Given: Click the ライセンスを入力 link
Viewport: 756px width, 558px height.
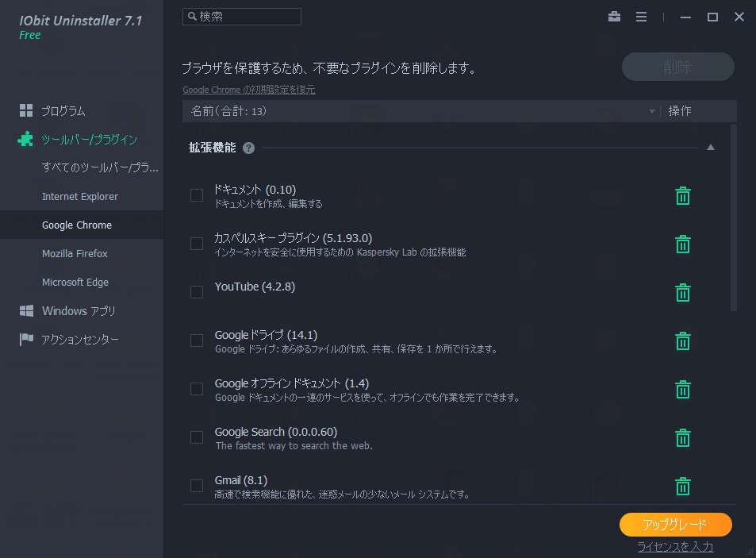Looking at the screenshot, I should coord(675,546).
